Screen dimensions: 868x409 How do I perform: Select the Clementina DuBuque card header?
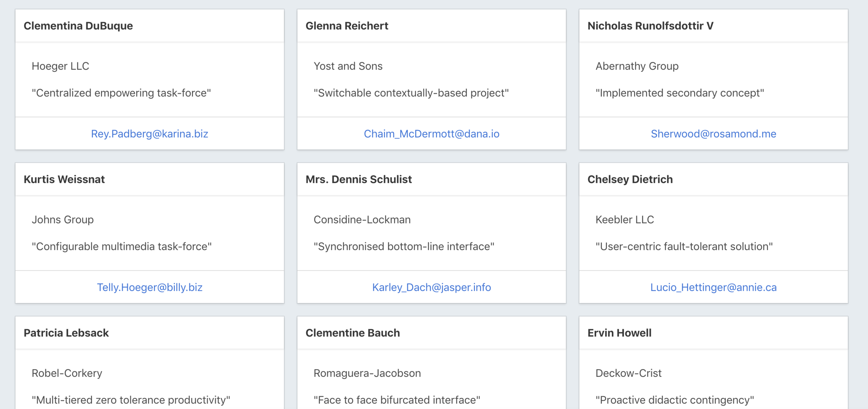pyautogui.click(x=150, y=26)
